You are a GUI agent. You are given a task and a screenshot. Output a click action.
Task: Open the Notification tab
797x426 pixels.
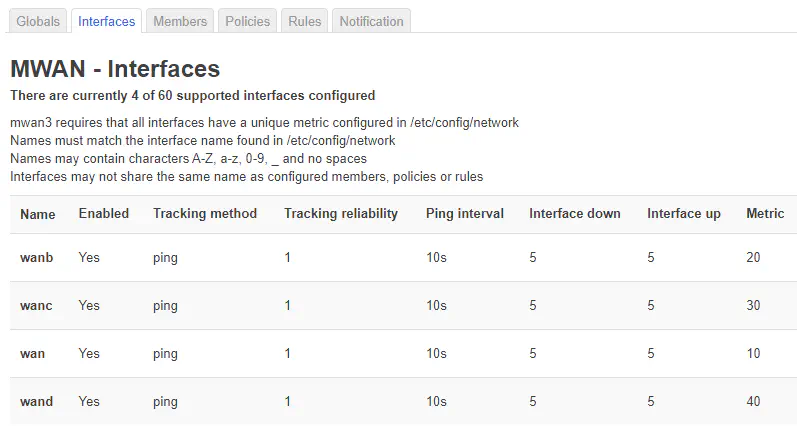(x=371, y=21)
